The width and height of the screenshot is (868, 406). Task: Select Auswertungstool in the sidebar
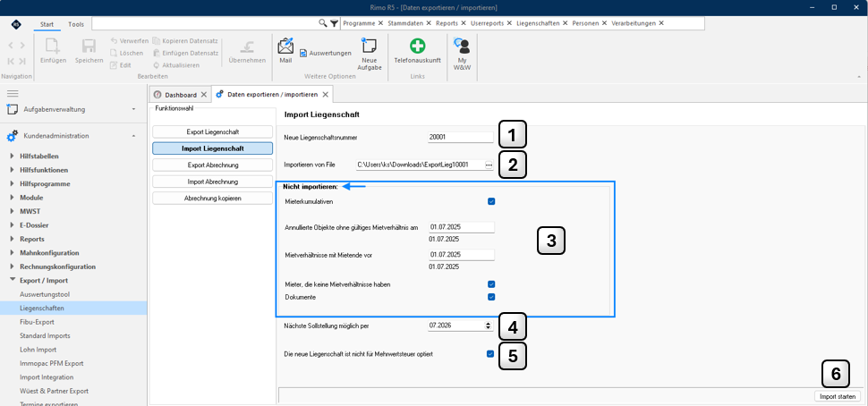click(x=45, y=294)
